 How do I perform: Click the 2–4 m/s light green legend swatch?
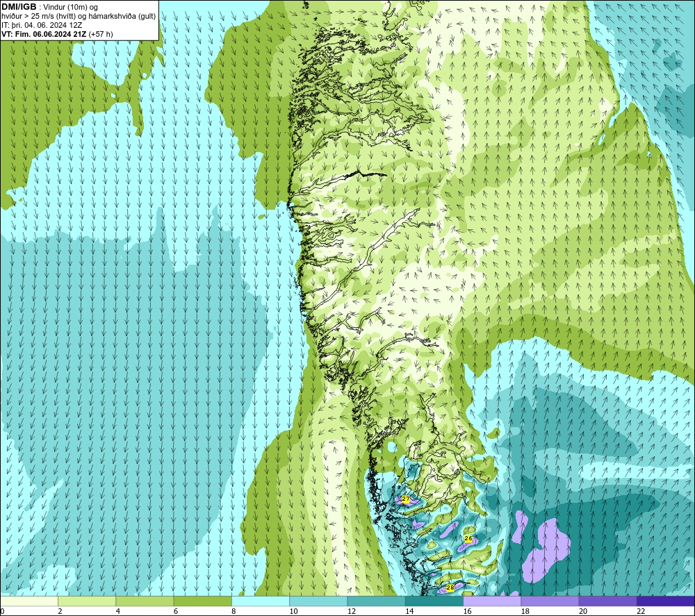coord(87,601)
